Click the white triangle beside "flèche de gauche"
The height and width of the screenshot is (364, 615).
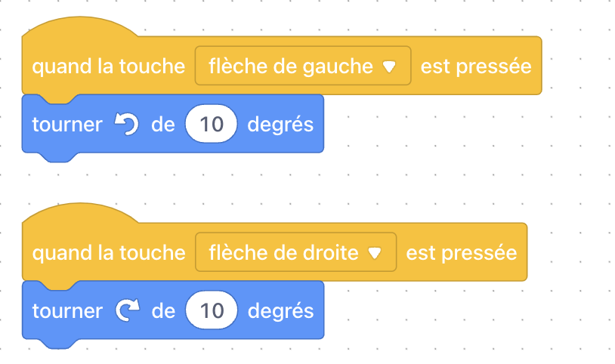click(389, 66)
